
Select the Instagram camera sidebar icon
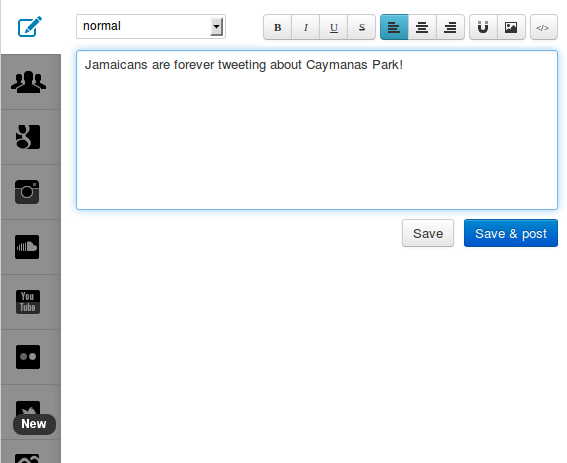point(27,192)
